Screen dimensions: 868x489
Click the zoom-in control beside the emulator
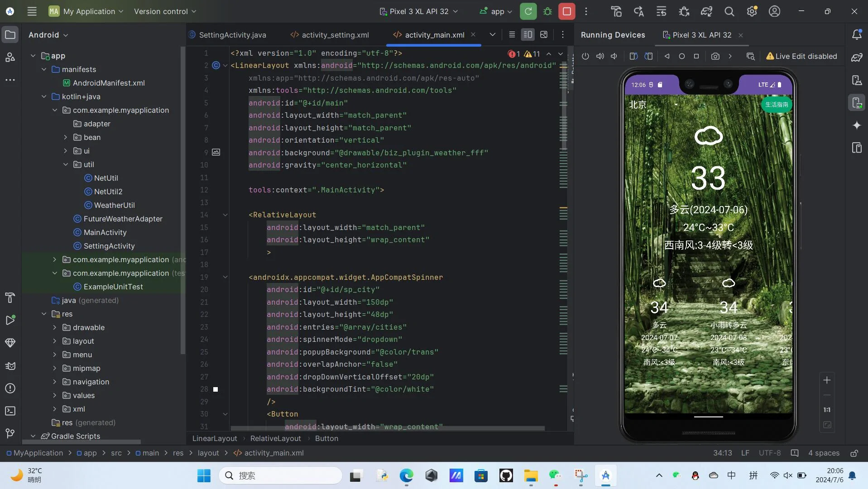pos(827,380)
